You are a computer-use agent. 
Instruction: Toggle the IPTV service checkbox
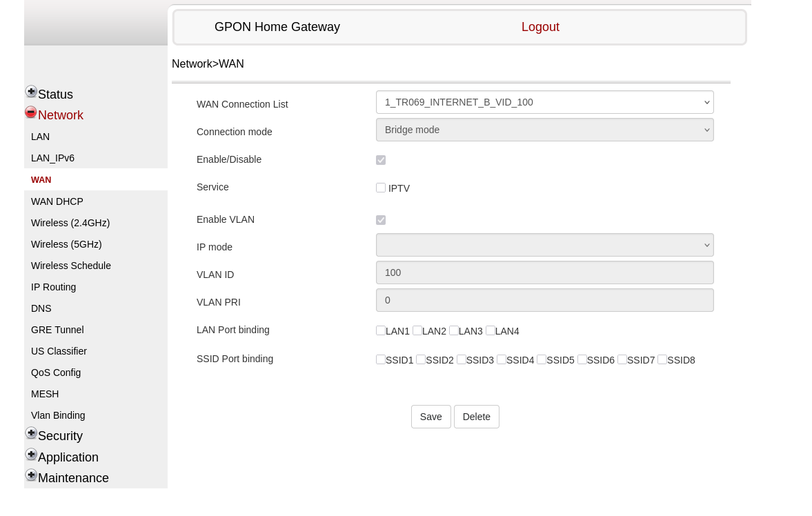[381, 188]
